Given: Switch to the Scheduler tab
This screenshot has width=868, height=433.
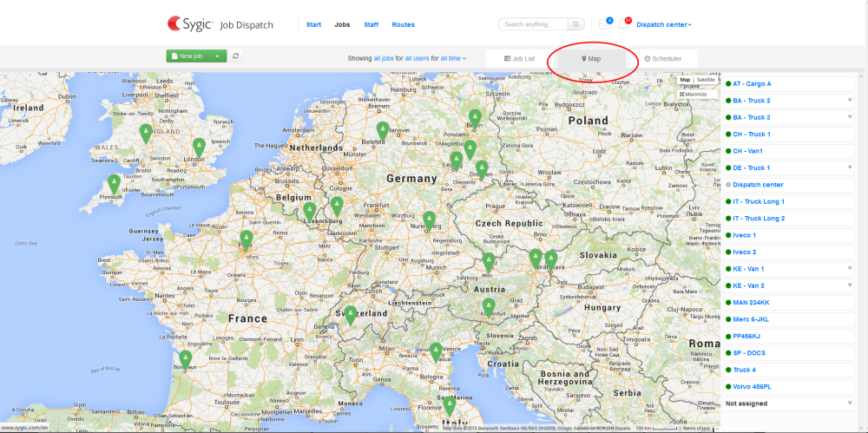Looking at the screenshot, I should pyautogui.click(x=662, y=58).
